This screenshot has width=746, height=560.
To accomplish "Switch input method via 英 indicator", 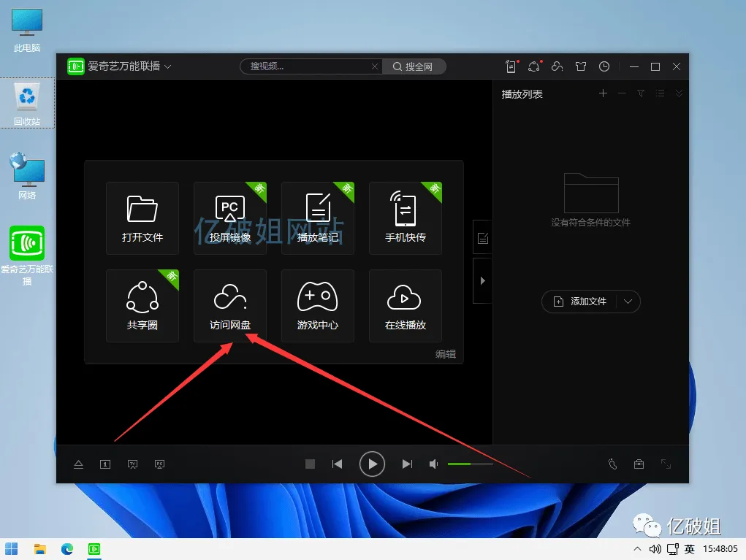I will coord(690,549).
